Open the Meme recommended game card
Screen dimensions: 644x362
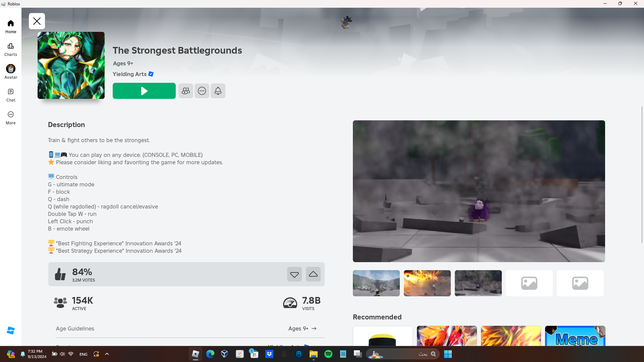[575, 336]
